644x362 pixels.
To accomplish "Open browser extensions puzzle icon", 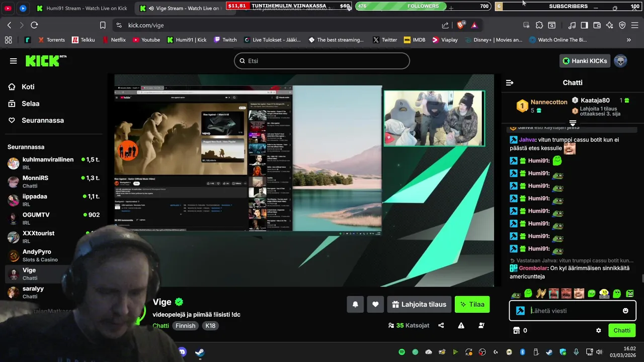I will 539,25.
